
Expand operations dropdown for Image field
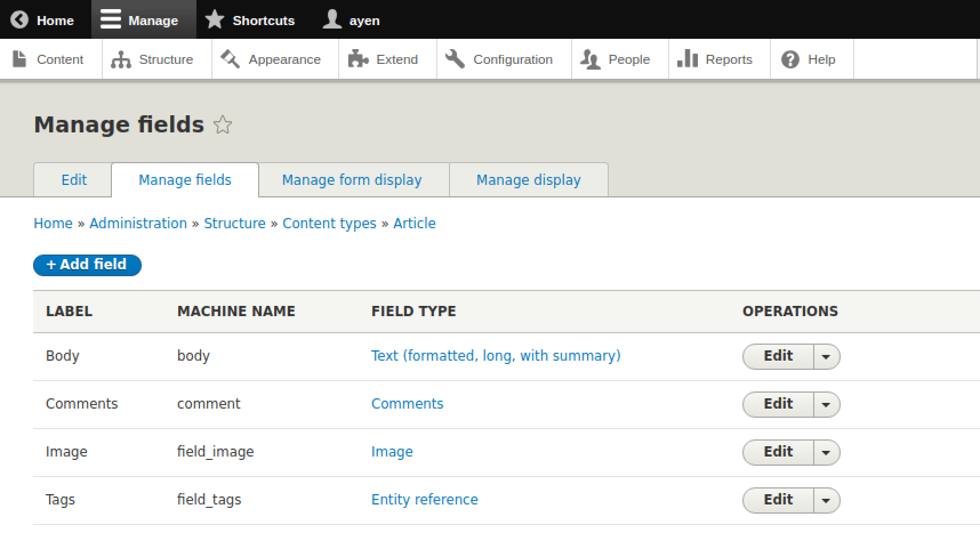click(x=826, y=453)
